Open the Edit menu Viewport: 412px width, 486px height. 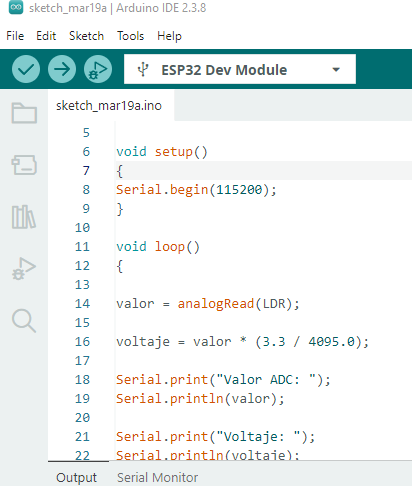(46, 36)
